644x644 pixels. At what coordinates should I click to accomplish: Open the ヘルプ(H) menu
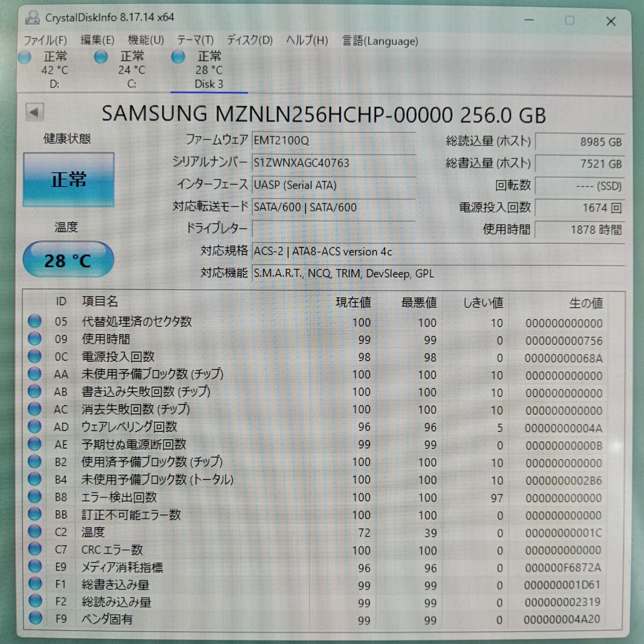pos(307,40)
